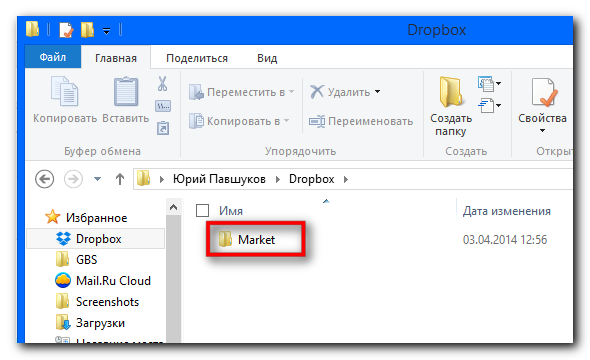Image resolution: width=590 pixels, height=360 pixels.
Task: Click Юрий Павшуков in the breadcrumb
Action: 219,179
